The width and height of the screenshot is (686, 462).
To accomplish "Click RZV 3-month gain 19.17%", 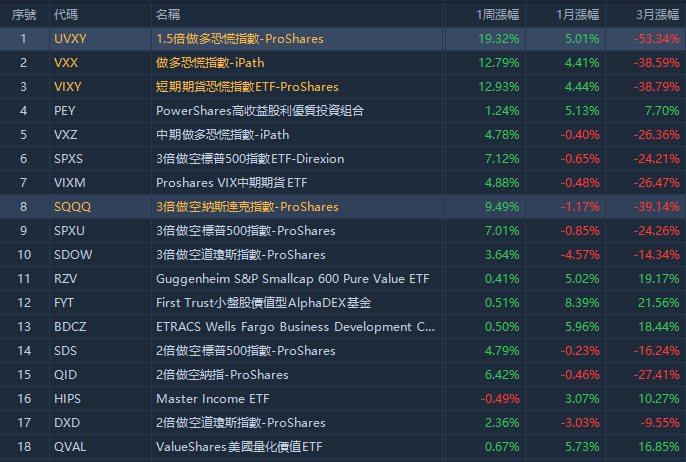I will (x=659, y=279).
